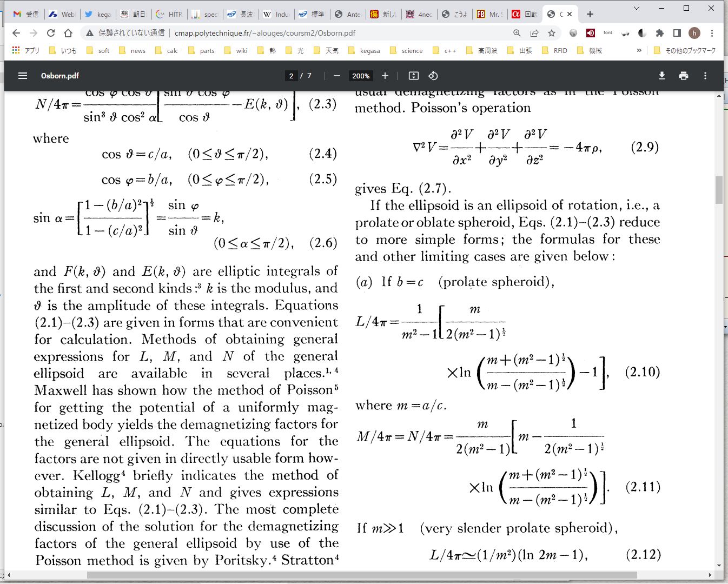Viewport: 728px width, 584px height.
Task: Open the RFID bookmark folder
Action: point(554,50)
